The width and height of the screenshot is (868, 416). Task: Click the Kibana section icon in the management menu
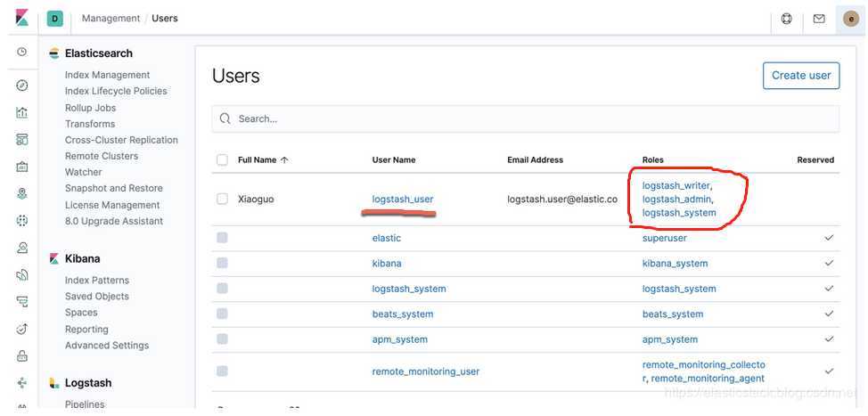click(53, 259)
